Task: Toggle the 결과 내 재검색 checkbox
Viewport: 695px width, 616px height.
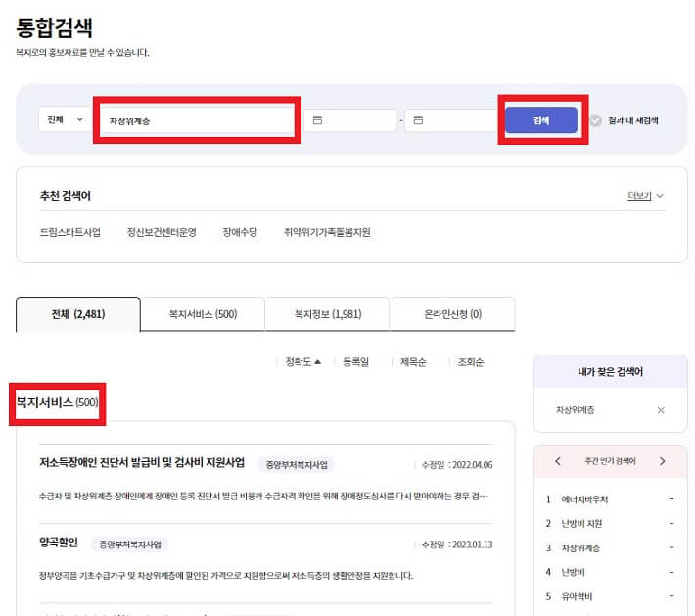Action: click(596, 120)
